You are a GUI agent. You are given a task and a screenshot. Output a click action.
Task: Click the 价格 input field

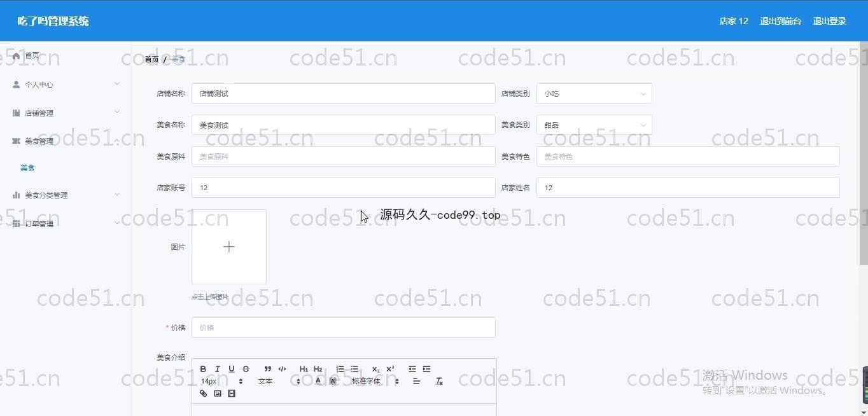click(343, 328)
